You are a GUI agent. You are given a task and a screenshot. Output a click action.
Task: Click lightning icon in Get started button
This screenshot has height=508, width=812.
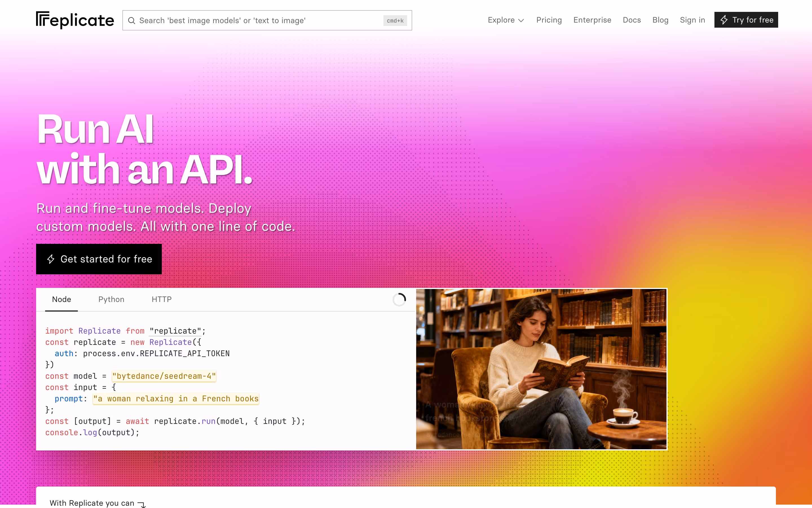tap(51, 259)
